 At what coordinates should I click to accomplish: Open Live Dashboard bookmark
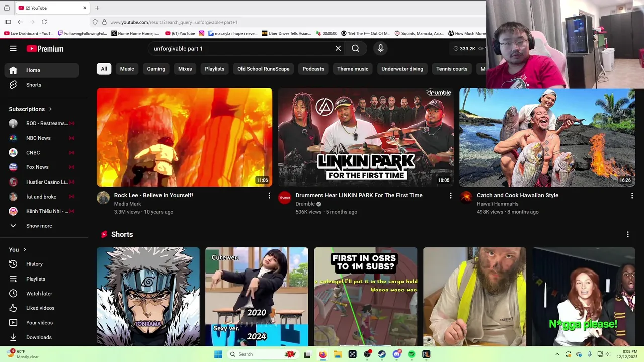click(29, 33)
